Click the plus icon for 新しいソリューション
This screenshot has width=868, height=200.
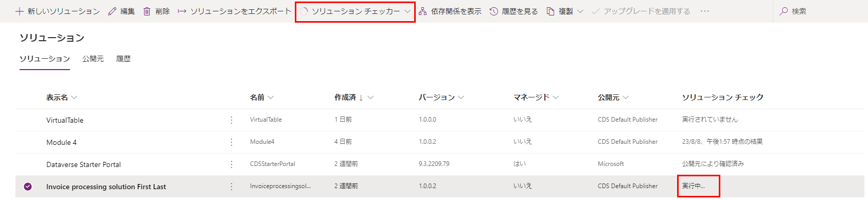coord(20,11)
